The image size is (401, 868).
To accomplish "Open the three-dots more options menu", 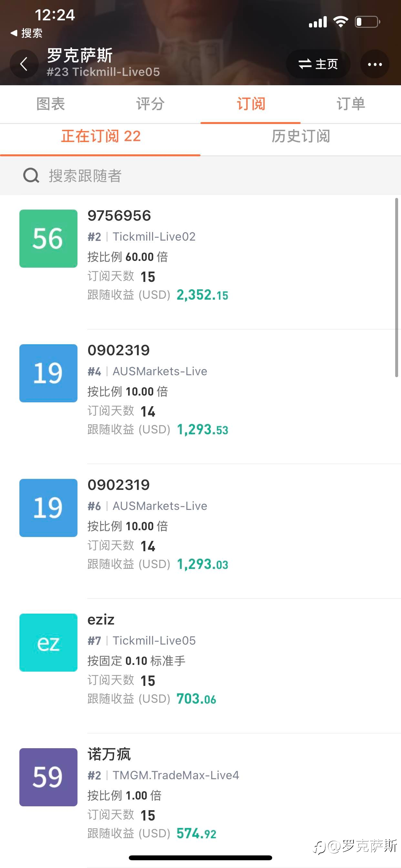I will coord(375,64).
